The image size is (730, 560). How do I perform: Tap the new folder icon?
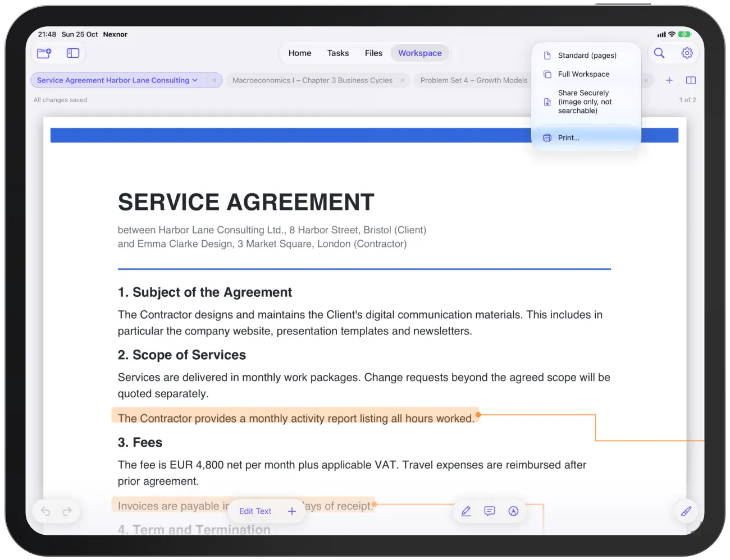[x=44, y=53]
